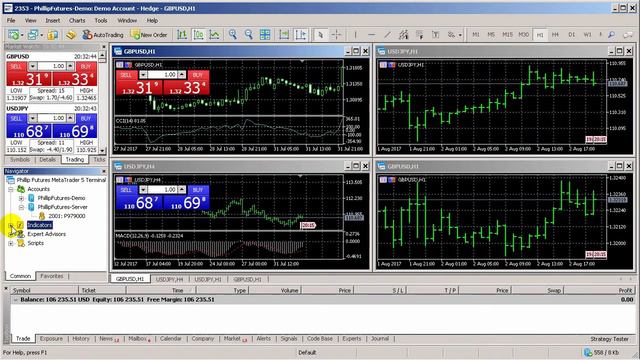
Task: Collapse the Accounts tree node
Action: (11, 189)
